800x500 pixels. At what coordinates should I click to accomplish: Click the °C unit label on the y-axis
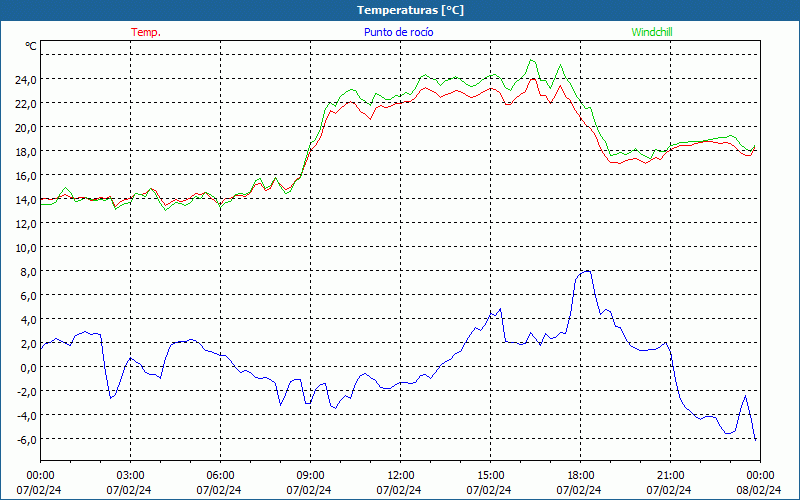(31, 46)
